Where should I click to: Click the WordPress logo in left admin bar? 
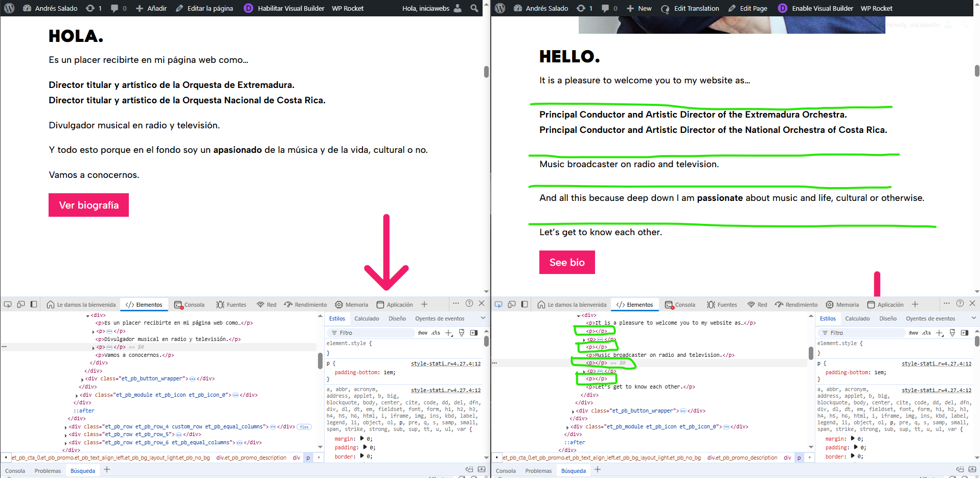[x=9, y=8]
